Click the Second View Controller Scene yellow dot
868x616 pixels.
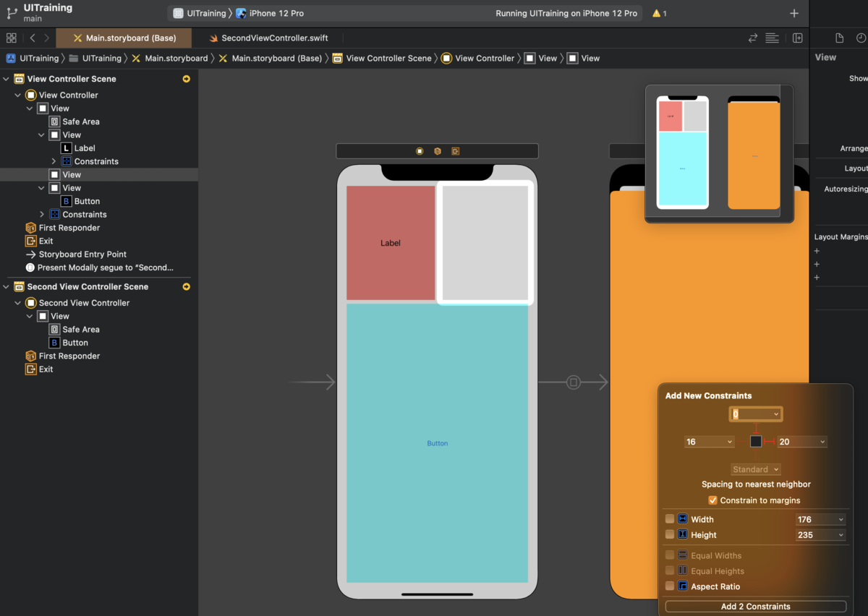click(187, 286)
